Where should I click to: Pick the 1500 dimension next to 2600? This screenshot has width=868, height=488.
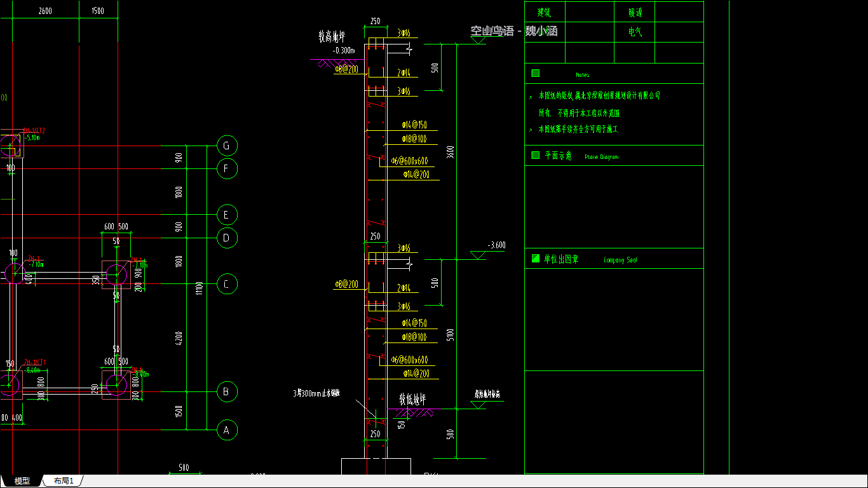tap(98, 11)
